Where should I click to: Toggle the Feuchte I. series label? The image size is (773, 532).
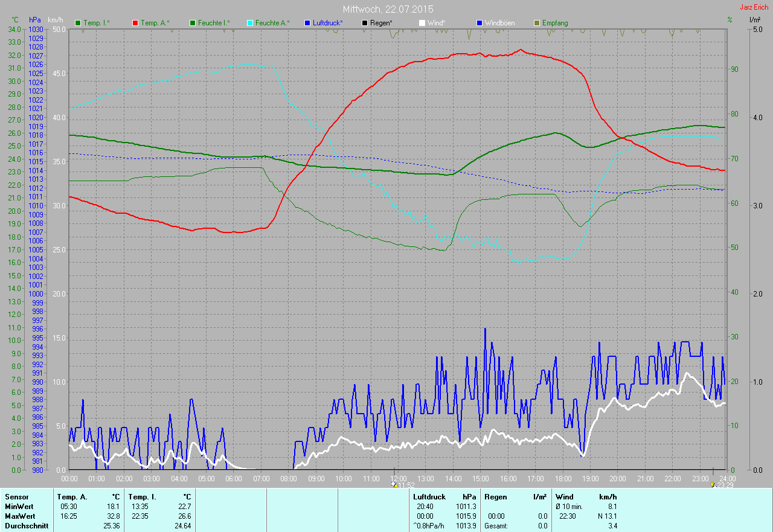click(x=214, y=23)
